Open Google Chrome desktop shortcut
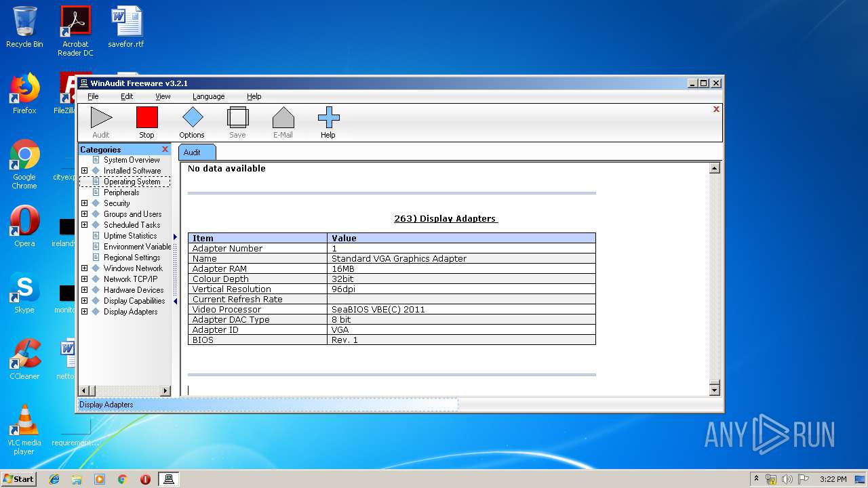868x488 pixels. tap(24, 164)
